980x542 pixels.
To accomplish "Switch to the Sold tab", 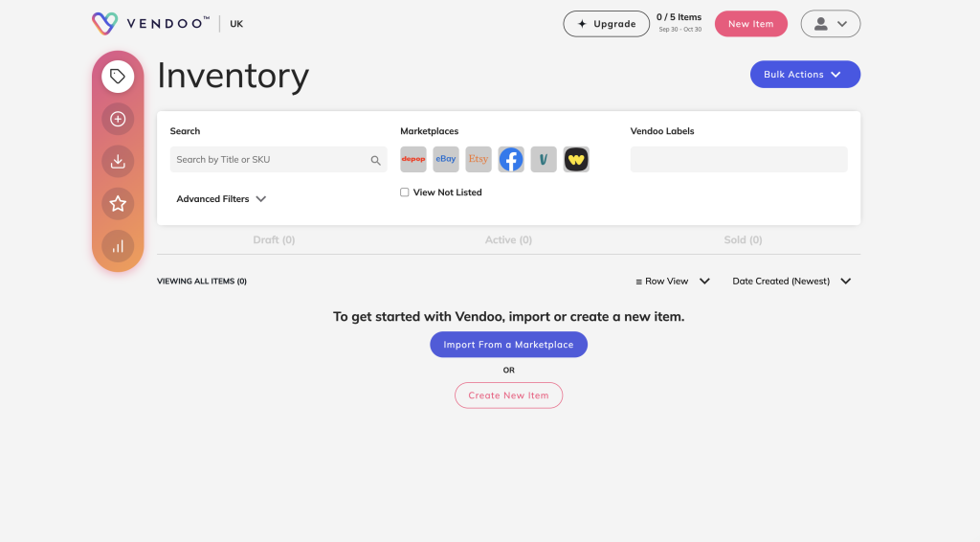I will click(743, 239).
